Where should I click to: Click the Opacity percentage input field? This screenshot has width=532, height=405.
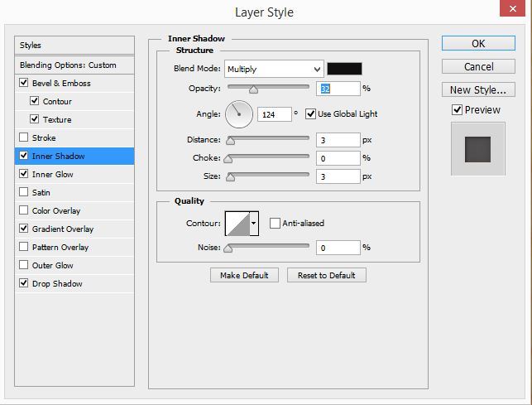[x=338, y=89]
